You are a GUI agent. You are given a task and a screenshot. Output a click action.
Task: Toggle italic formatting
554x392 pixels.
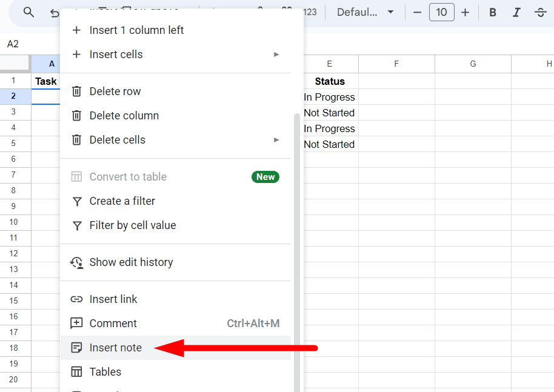(516, 12)
